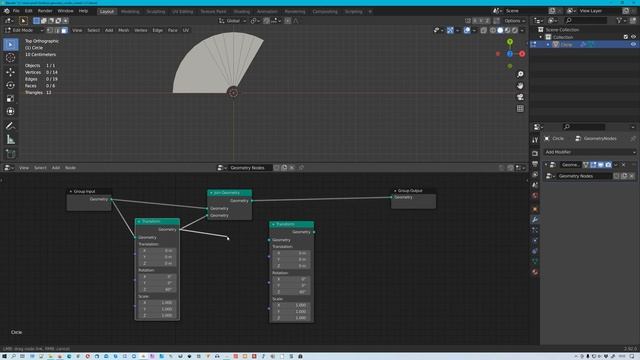Toggle camera view with the camera gizmo

tap(520, 97)
